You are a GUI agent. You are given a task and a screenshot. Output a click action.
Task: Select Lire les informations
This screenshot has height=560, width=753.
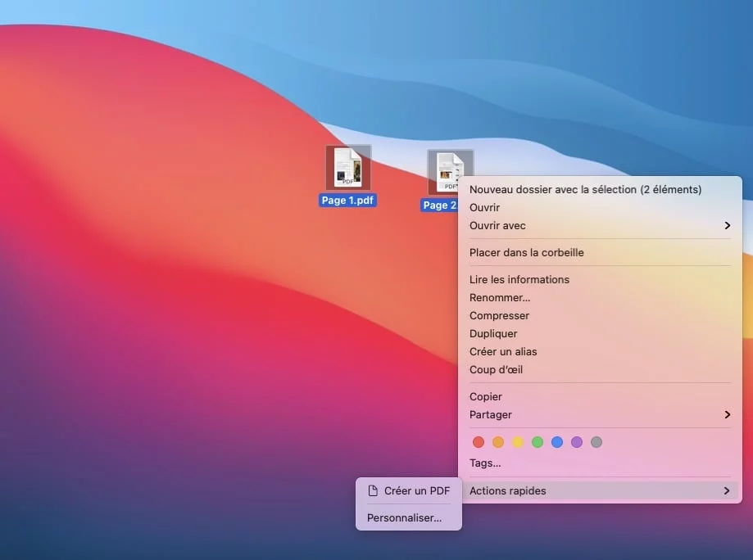519,279
